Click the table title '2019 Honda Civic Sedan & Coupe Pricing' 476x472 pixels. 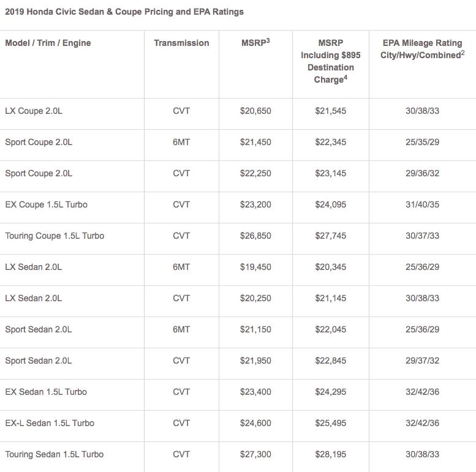coord(124,12)
